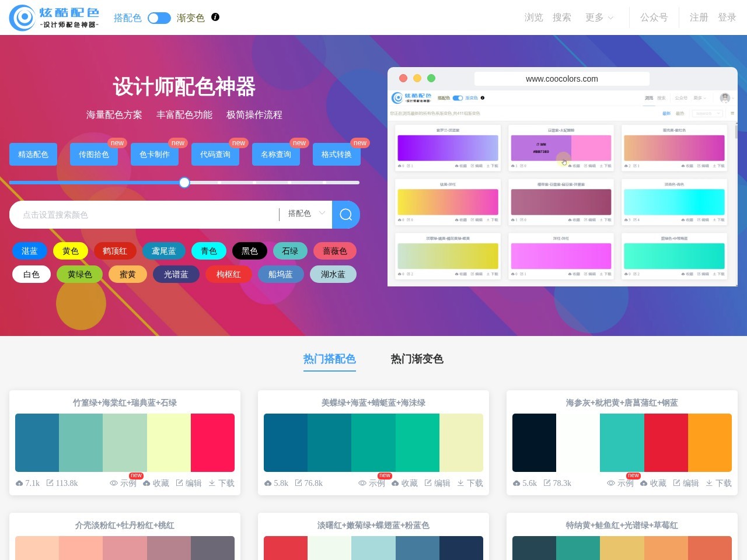Viewport: 747px width, 560px height.
Task: Click the pink-red swatch in 竹篁绿 palette
Action: click(x=212, y=443)
